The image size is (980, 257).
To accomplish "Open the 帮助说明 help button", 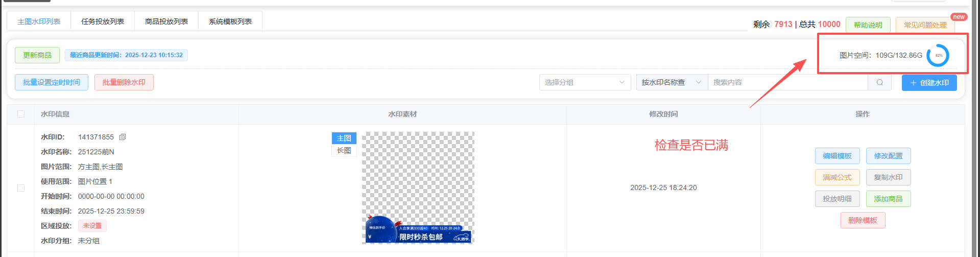I will (x=868, y=25).
